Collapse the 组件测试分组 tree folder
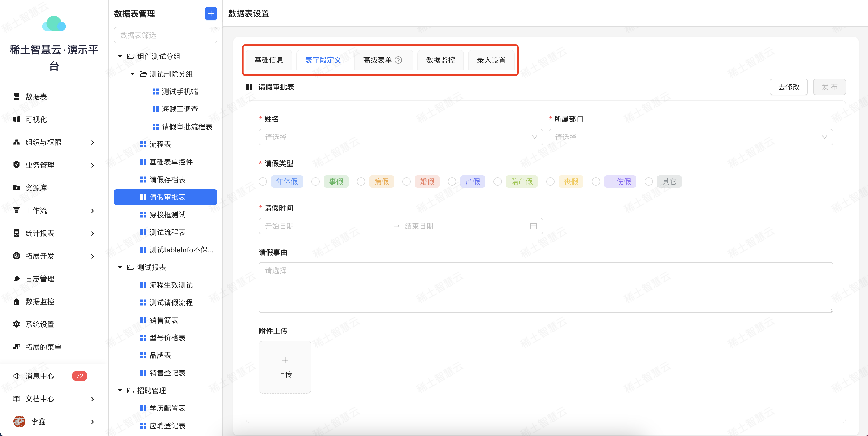The width and height of the screenshot is (868, 436). 120,56
